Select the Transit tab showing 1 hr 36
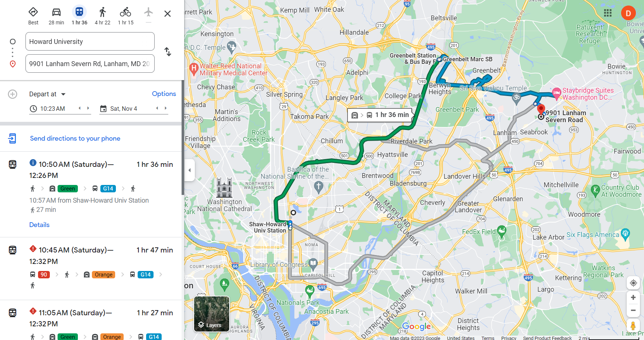 point(79,15)
